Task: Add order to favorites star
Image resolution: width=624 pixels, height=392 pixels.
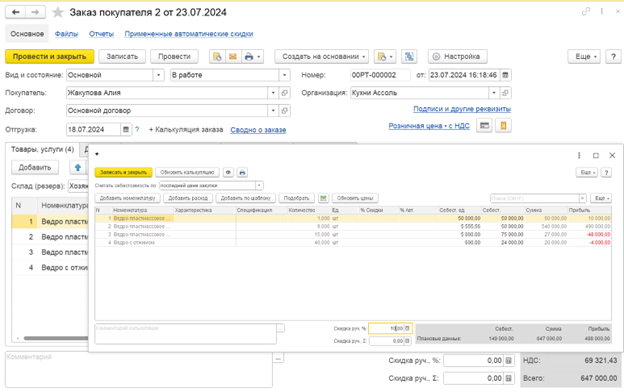Action: (58, 12)
